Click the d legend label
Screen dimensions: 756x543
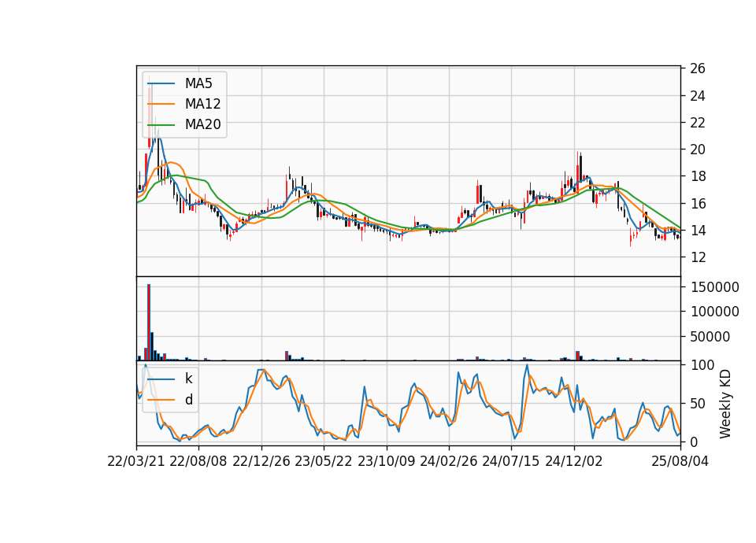coord(188,400)
